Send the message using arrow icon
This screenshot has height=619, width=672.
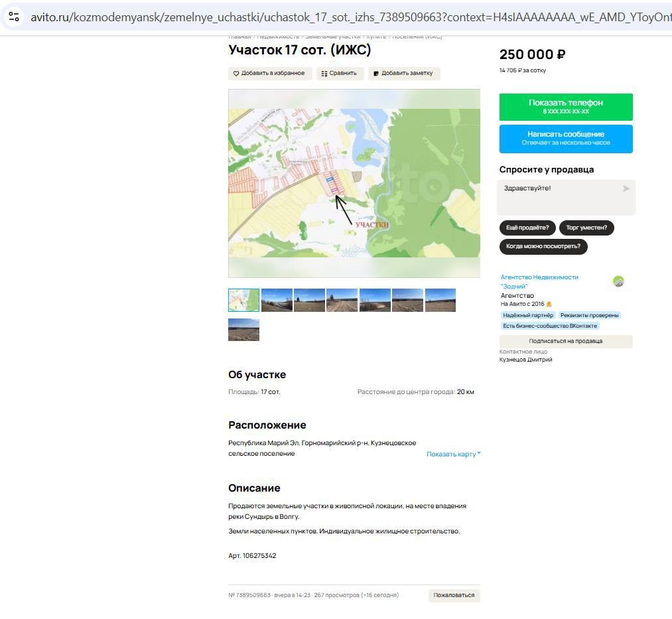point(626,188)
